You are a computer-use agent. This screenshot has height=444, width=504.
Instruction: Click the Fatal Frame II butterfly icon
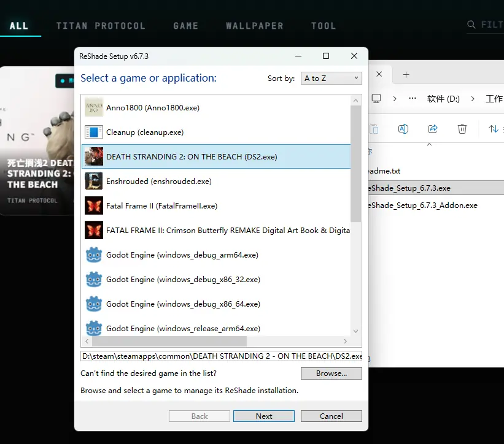(x=93, y=205)
